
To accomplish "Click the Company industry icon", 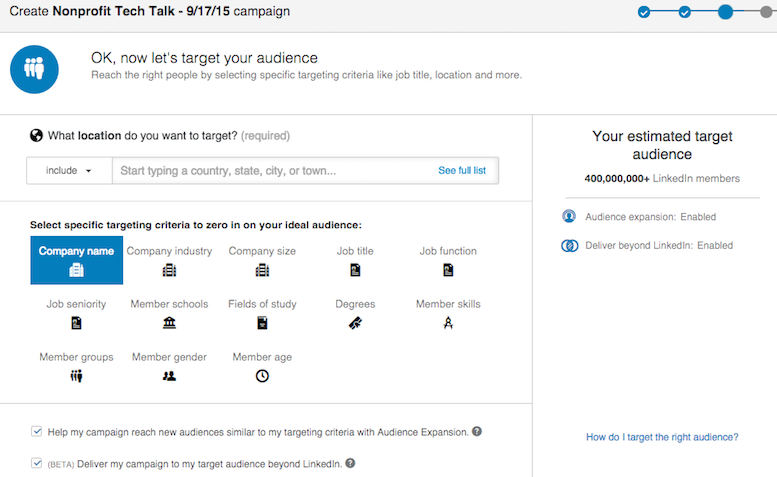I will pos(169,270).
